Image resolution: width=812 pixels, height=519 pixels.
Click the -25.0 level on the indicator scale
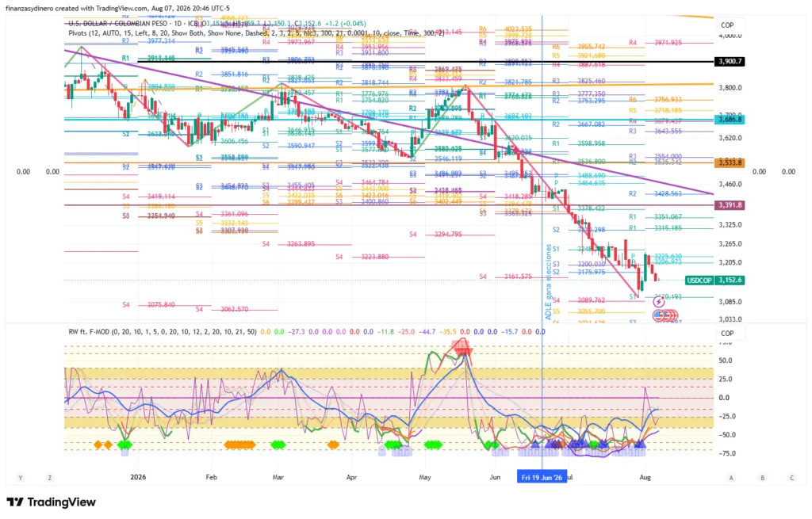click(x=726, y=416)
